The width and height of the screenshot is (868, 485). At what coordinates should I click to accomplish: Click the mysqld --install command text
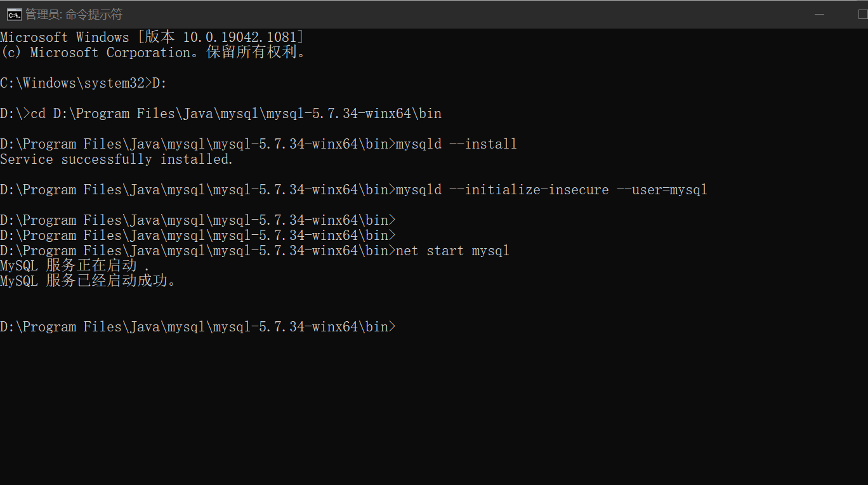click(x=456, y=144)
